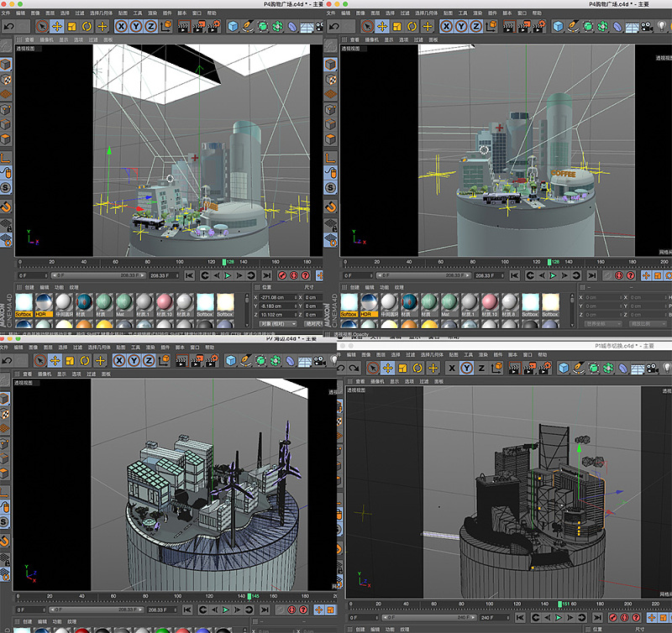Viewport: 672px width, 633px height.
Task: Go to end of animation in bottom-left window
Action: pos(265,609)
